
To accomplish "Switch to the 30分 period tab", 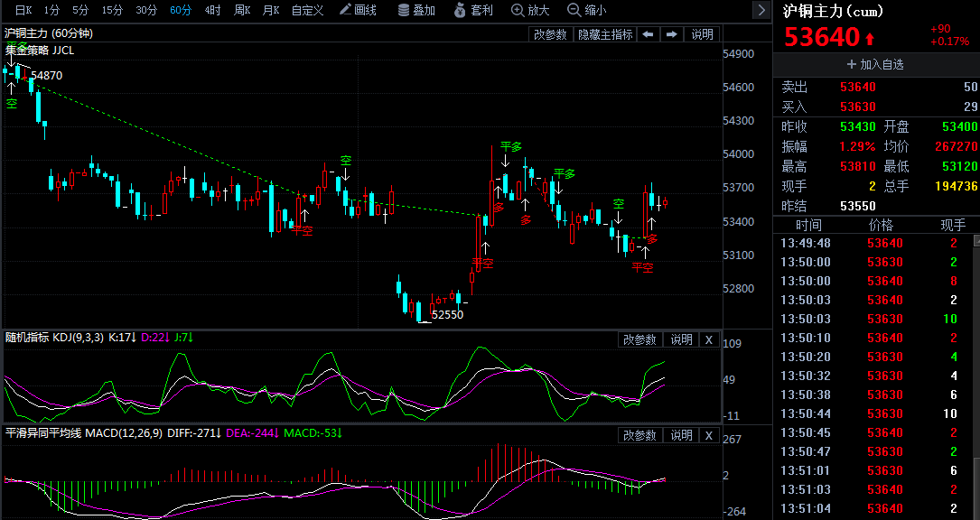I will pyautogui.click(x=146, y=10).
